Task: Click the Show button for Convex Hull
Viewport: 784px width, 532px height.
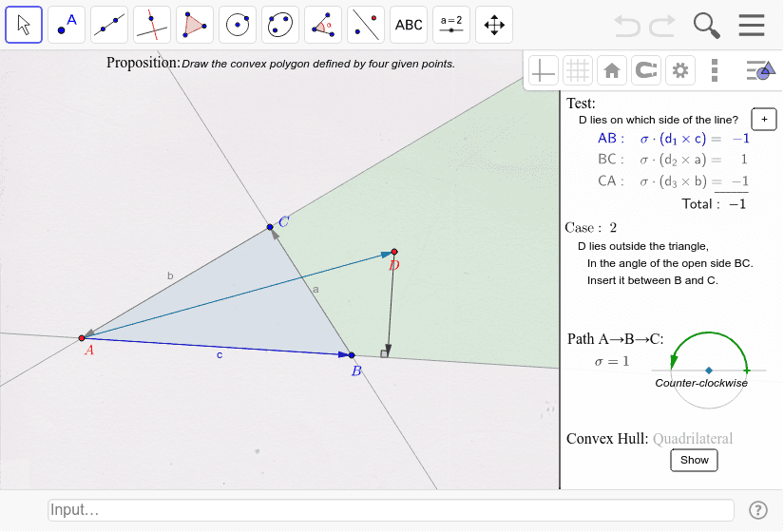Action: pos(694,460)
